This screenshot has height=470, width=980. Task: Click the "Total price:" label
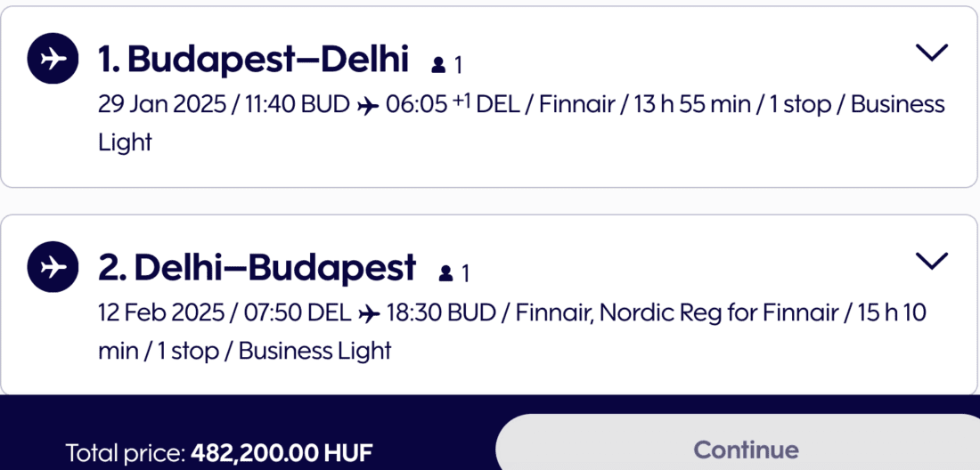pyautogui.click(x=125, y=453)
